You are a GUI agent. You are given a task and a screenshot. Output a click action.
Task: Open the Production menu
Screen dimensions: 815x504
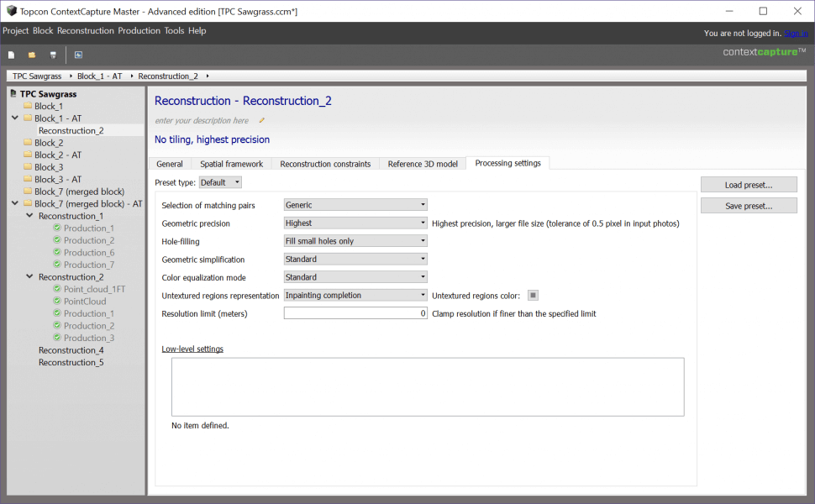tap(139, 30)
